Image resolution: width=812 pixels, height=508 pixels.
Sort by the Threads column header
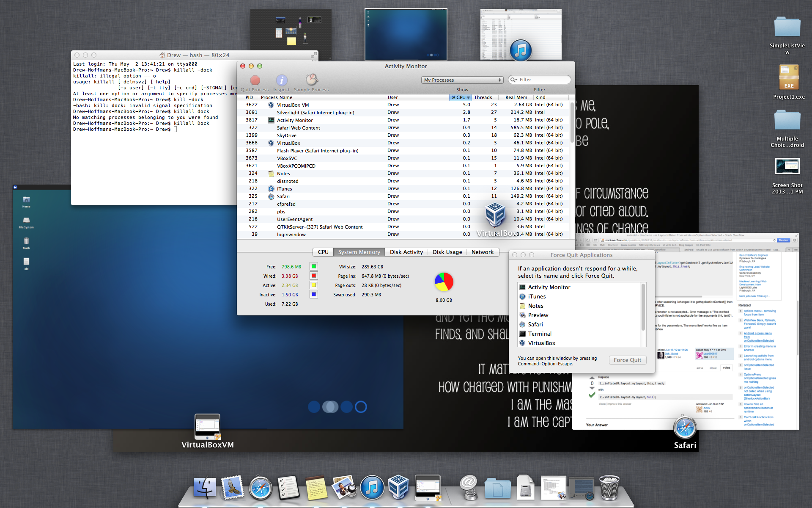click(485, 97)
